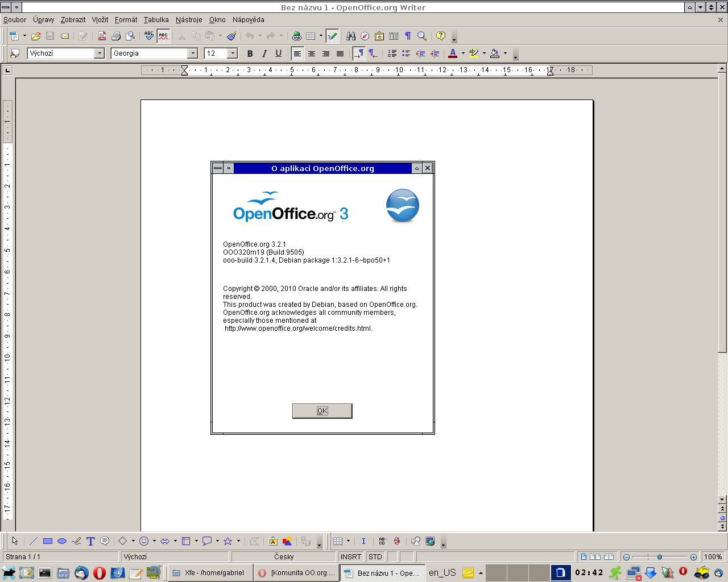Insert picture From File icon
This screenshot has width=728, height=582.
click(x=287, y=541)
